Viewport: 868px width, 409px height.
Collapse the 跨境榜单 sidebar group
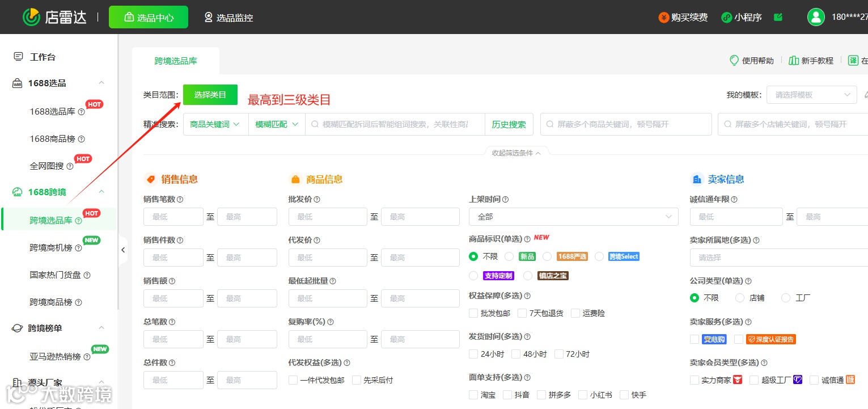tap(101, 328)
